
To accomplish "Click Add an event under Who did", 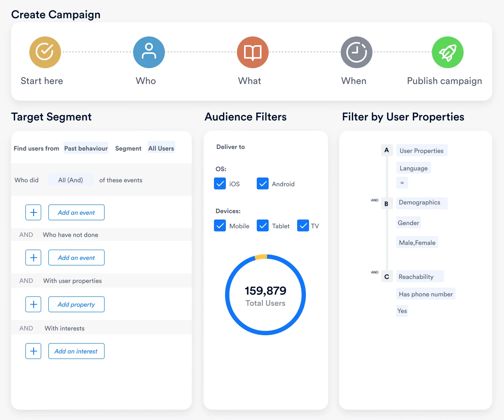I will (x=76, y=212).
